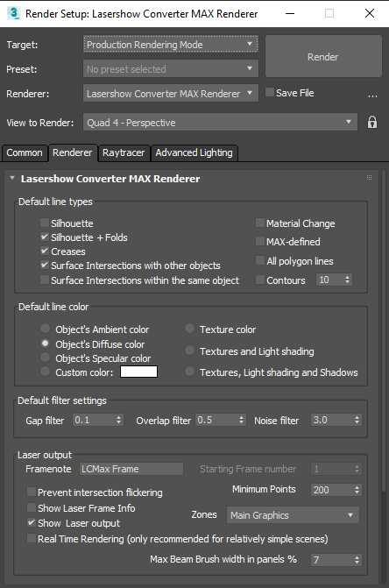Click the Contours value spinner arrows
Image resolution: width=389 pixels, height=588 pixels.
348,280
